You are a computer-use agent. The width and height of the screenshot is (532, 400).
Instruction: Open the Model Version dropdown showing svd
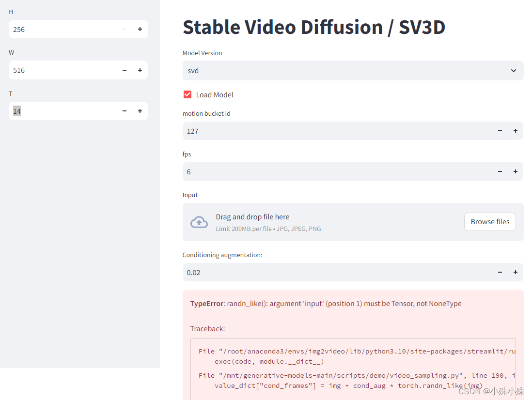353,71
